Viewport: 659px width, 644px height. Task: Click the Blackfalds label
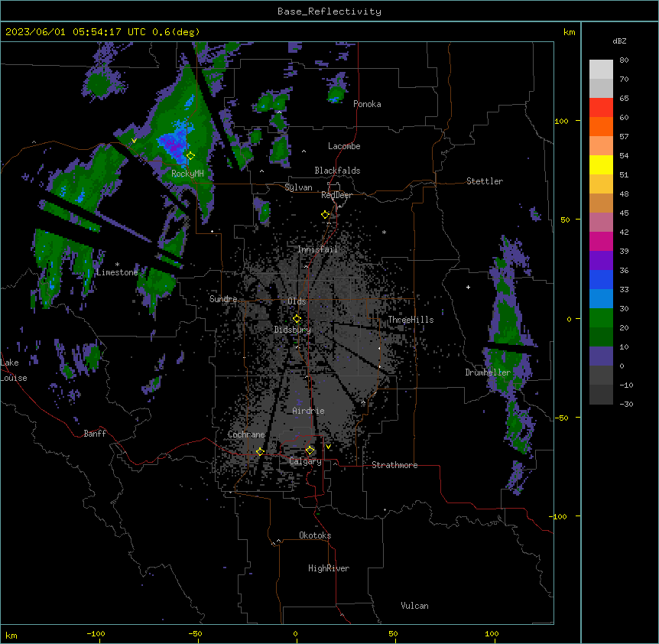[x=337, y=171]
